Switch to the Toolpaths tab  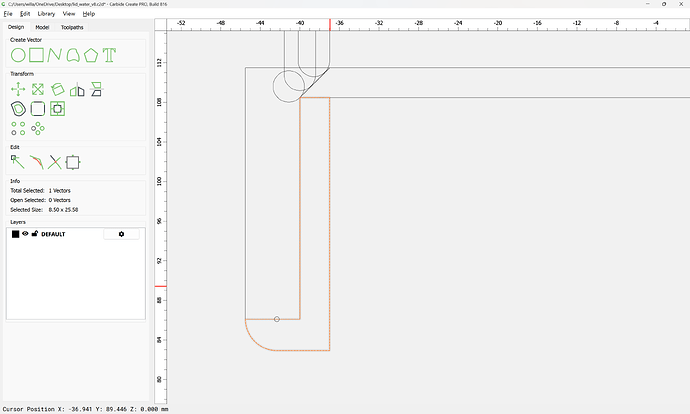(72, 27)
